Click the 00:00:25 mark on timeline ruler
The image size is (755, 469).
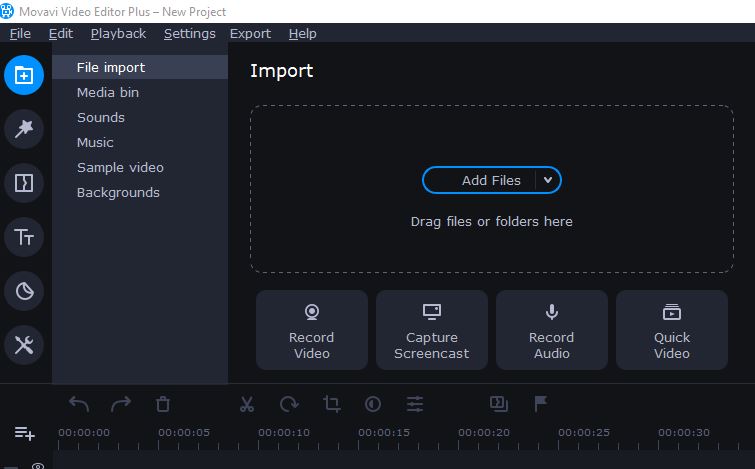pyautogui.click(x=584, y=432)
